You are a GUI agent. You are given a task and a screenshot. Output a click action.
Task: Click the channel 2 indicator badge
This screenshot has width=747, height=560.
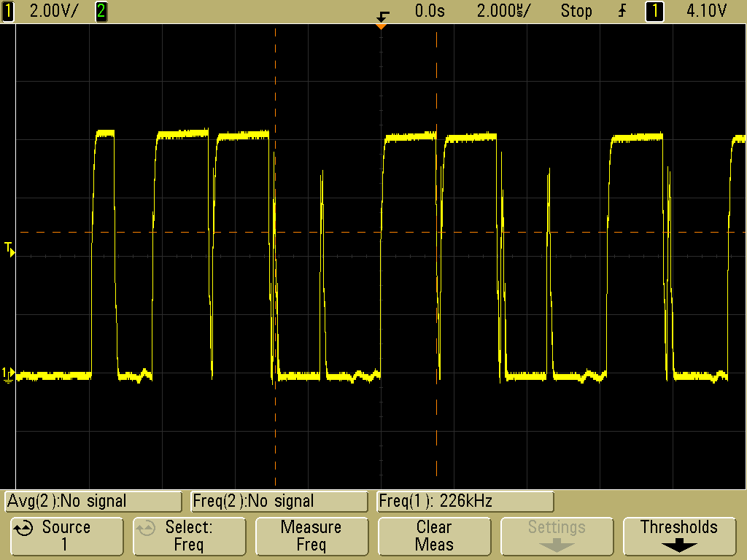pos(101,11)
